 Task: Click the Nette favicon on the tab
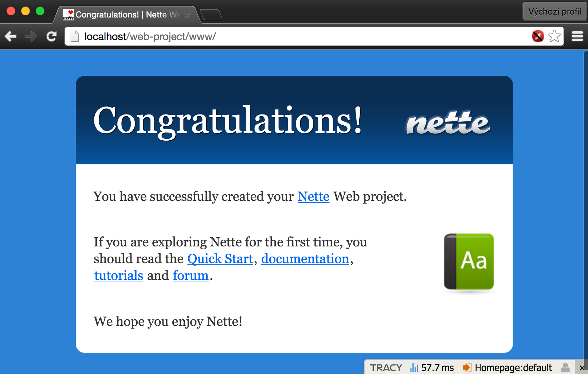pos(68,15)
